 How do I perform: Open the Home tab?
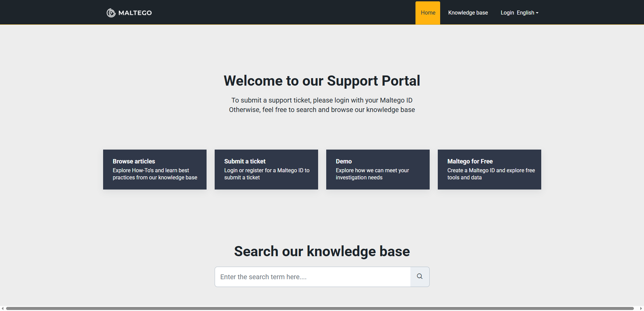(x=428, y=13)
